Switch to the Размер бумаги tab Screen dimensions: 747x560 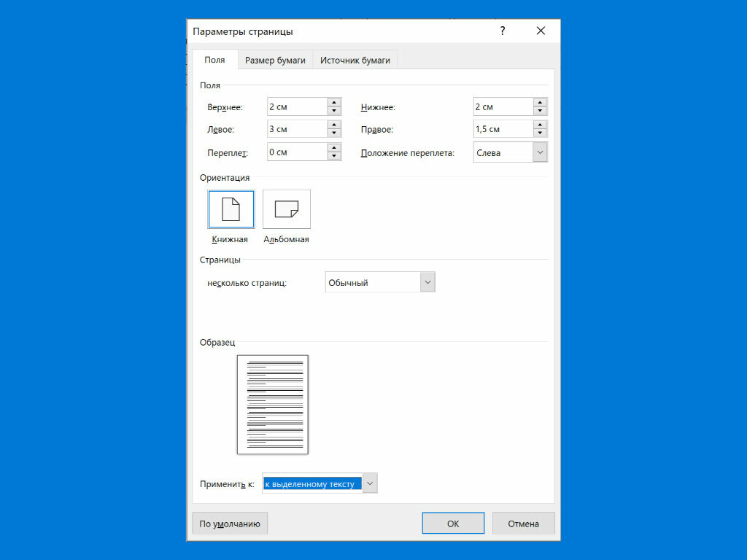pyautogui.click(x=275, y=61)
